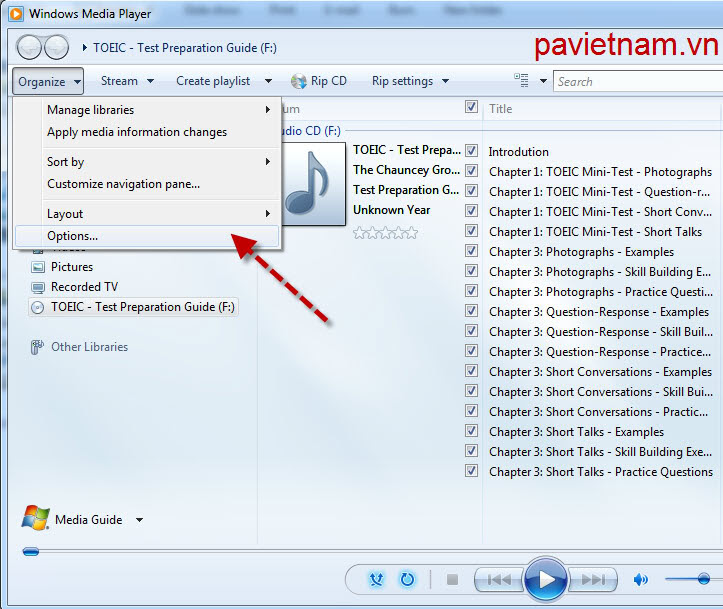Open Customize navigation pane...
723x609 pixels.
pyautogui.click(x=124, y=184)
